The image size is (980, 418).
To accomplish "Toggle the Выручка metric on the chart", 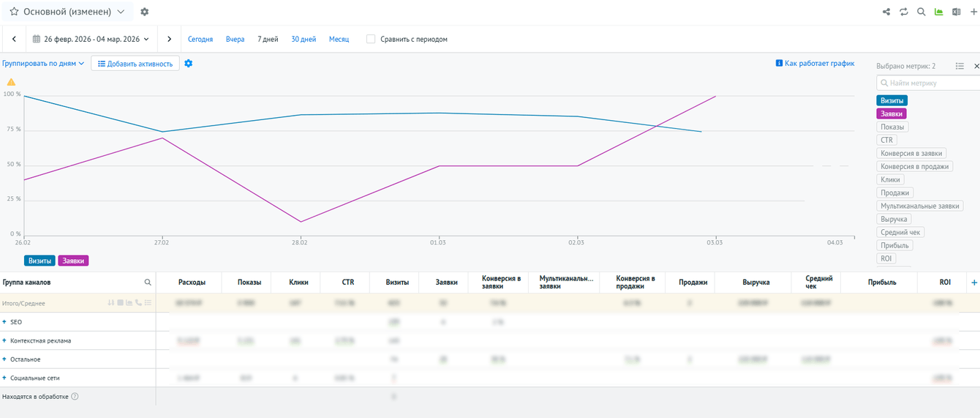I will (894, 220).
